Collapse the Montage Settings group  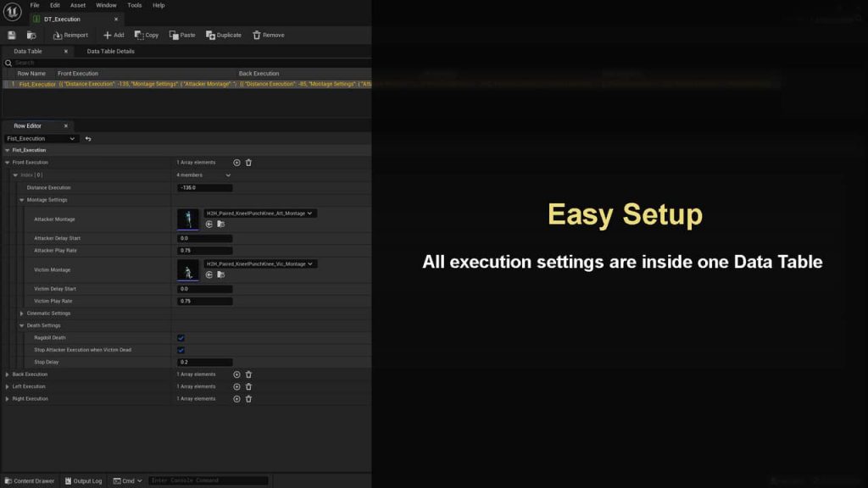[22, 200]
